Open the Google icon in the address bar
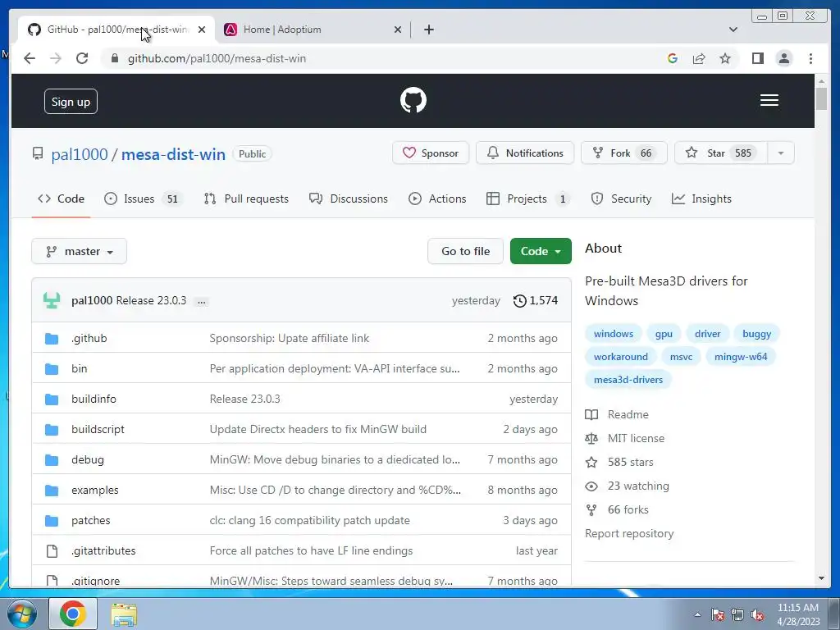Screen dimensions: 840x630 pyautogui.click(x=673, y=58)
